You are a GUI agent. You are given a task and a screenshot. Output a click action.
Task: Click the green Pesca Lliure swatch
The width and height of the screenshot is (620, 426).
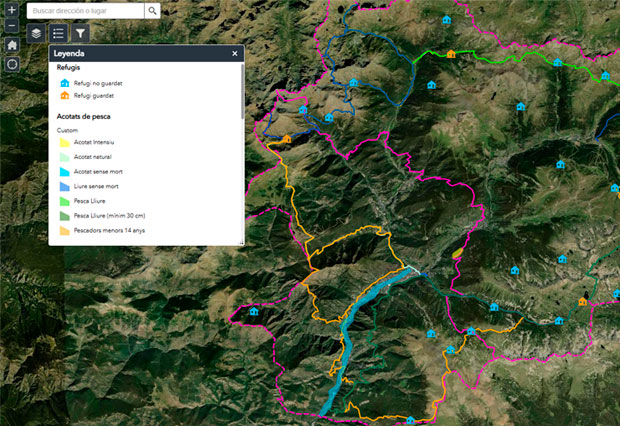pos(64,201)
